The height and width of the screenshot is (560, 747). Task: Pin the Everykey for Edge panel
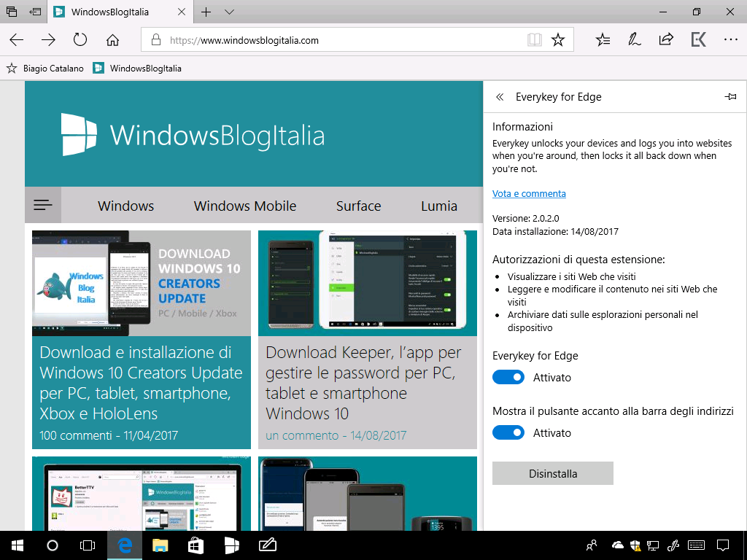coord(730,97)
